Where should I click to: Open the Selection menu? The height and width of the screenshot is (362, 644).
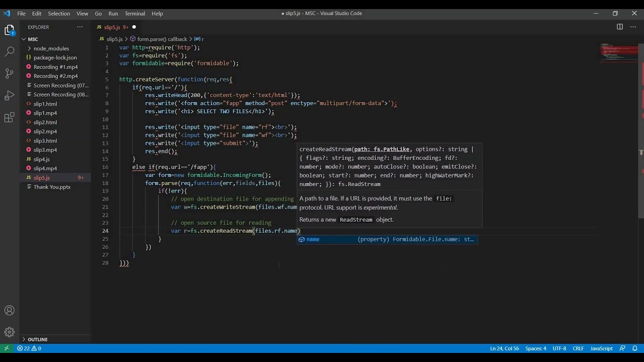pyautogui.click(x=59, y=14)
